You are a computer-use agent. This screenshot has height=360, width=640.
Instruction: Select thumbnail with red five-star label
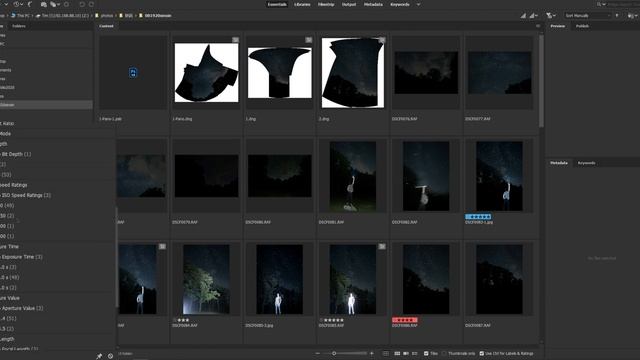coord(426,279)
